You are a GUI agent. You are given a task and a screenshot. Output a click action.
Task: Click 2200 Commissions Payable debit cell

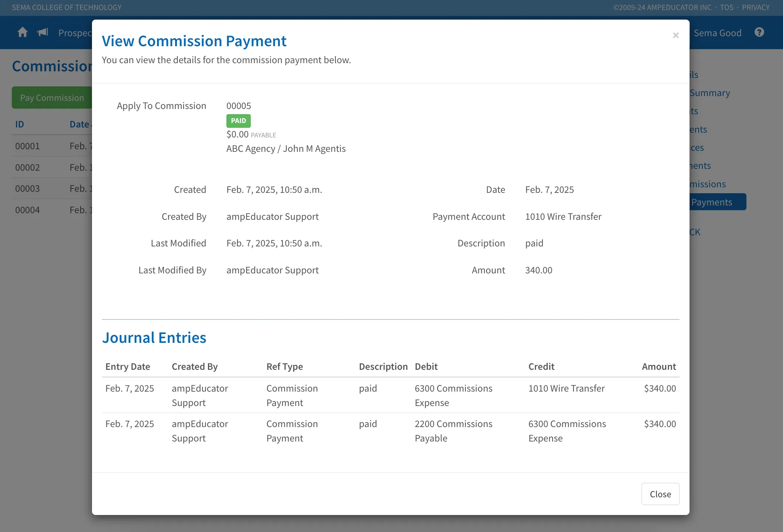click(x=453, y=431)
